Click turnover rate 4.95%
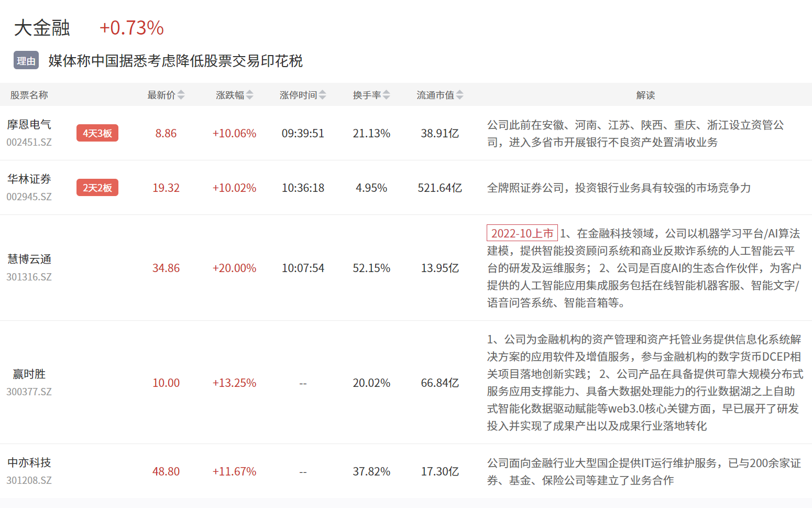The height and width of the screenshot is (508, 812). coord(371,188)
